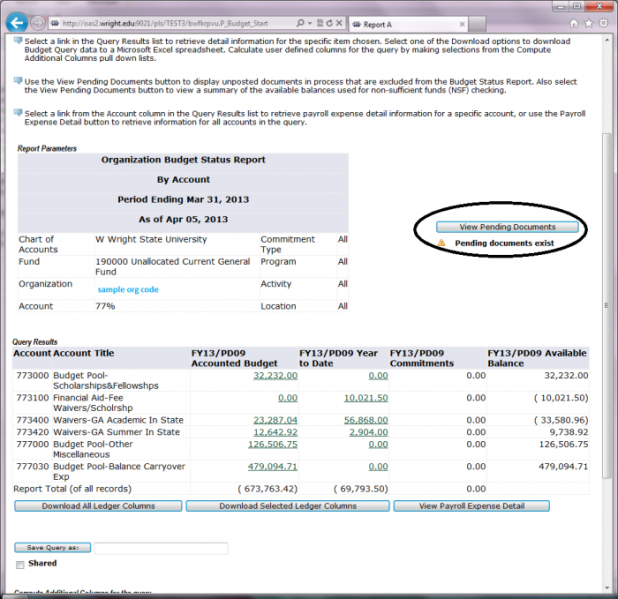618x599 pixels.
Task: Click account number 773000
Action: (32, 375)
